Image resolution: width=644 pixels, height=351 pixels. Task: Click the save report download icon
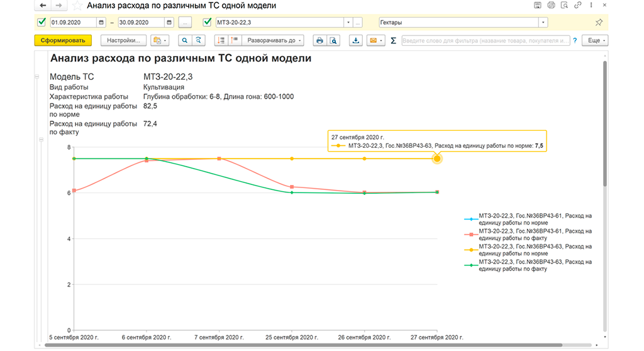(356, 40)
